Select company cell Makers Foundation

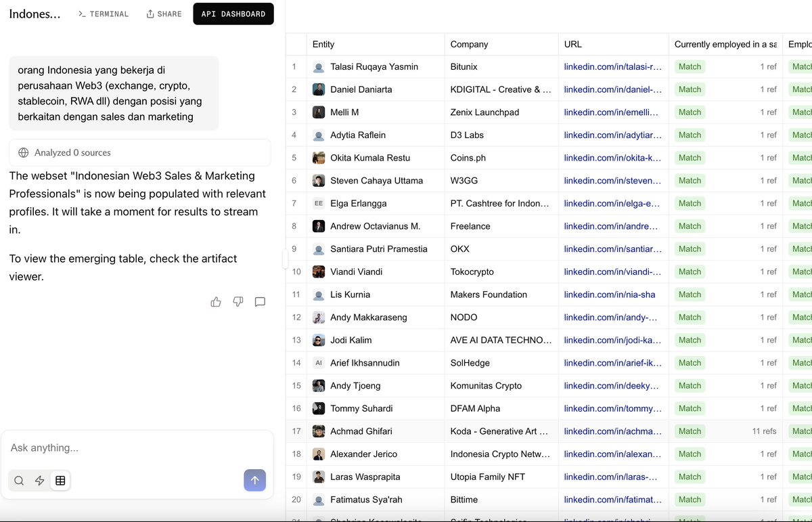pos(501,295)
